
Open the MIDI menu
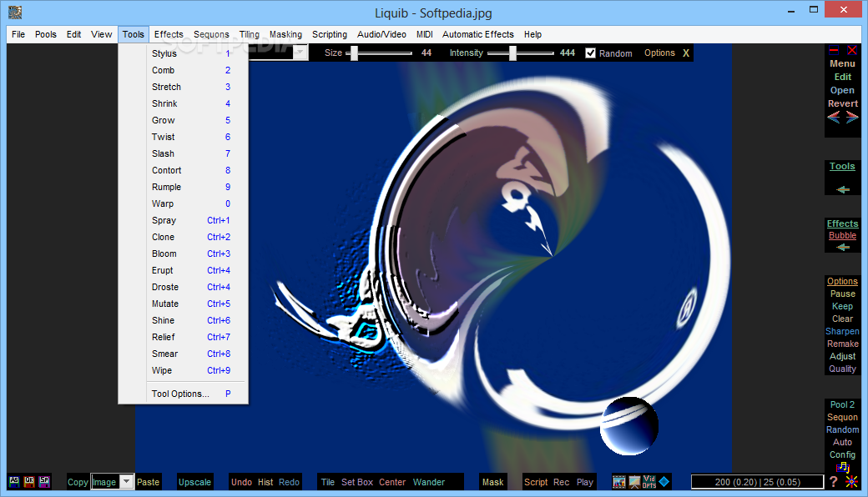(x=425, y=34)
